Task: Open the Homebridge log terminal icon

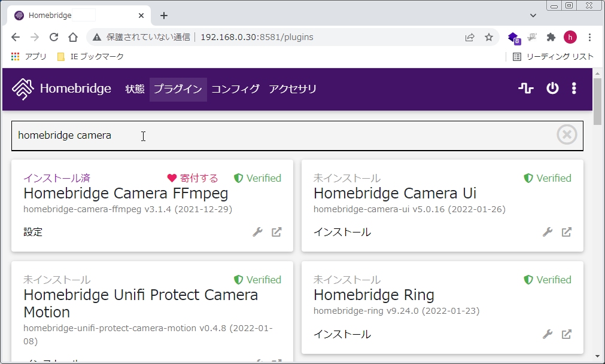Action: [x=525, y=88]
